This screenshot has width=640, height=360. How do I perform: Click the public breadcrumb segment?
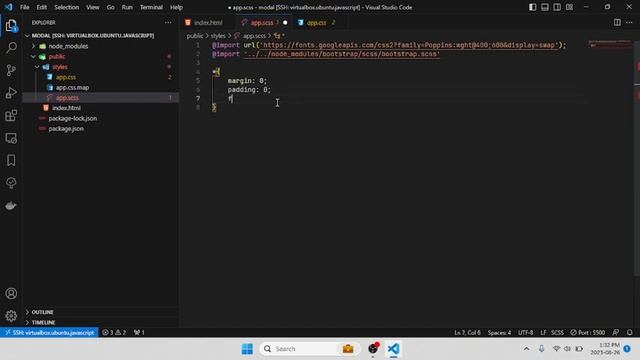click(195, 36)
